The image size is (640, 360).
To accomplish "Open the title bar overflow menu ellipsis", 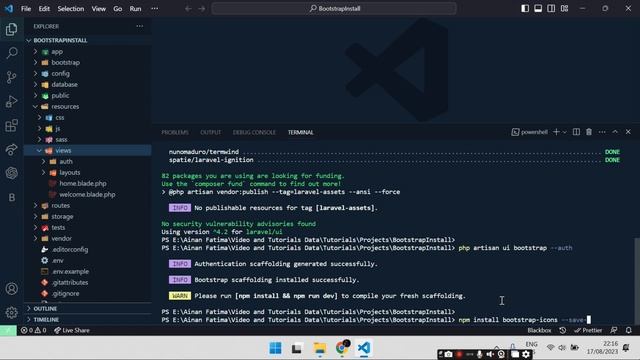I will 154,9.
